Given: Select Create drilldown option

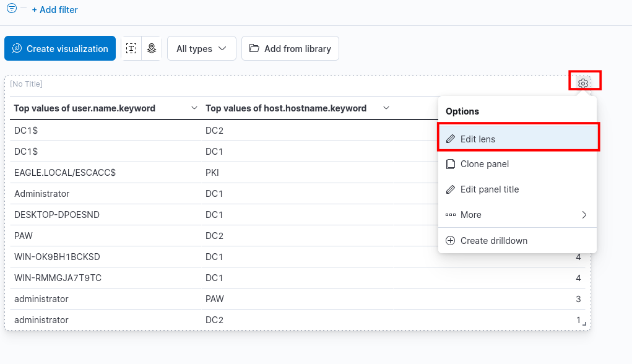Looking at the screenshot, I should click(493, 241).
